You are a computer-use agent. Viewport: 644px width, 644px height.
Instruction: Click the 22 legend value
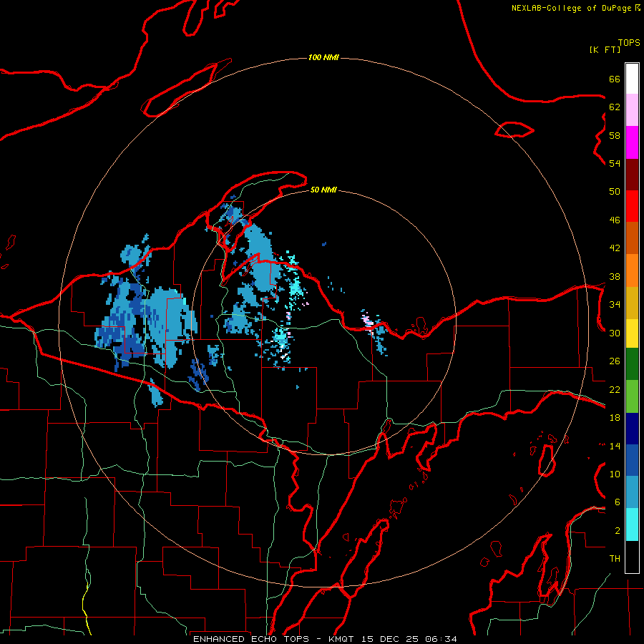click(x=615, y=389)
